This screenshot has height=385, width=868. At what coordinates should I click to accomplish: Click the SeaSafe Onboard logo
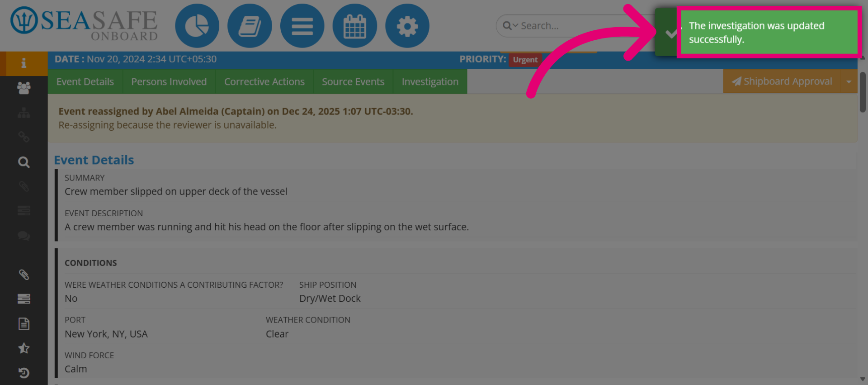click(x=84, y=23)
